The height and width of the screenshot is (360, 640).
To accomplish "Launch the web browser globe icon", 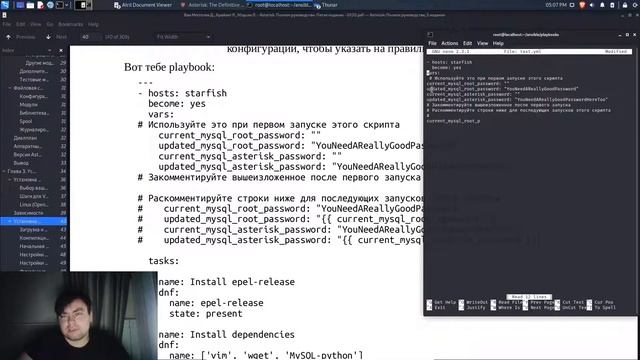I will point(50,5).
